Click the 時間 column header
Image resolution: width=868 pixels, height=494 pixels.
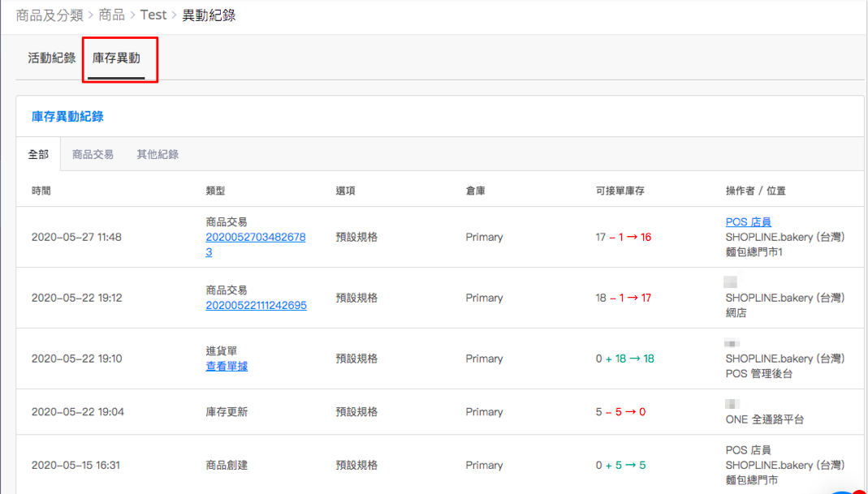pyautogui.click(x=41, y=191)
